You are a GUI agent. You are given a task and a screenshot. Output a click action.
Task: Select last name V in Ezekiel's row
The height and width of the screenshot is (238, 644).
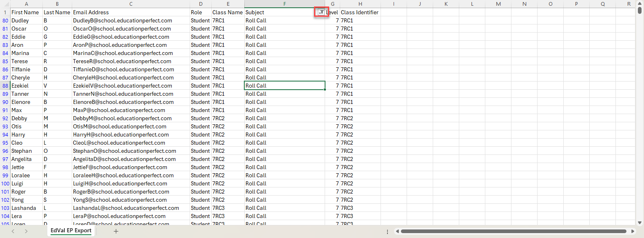tap(57, 86)
